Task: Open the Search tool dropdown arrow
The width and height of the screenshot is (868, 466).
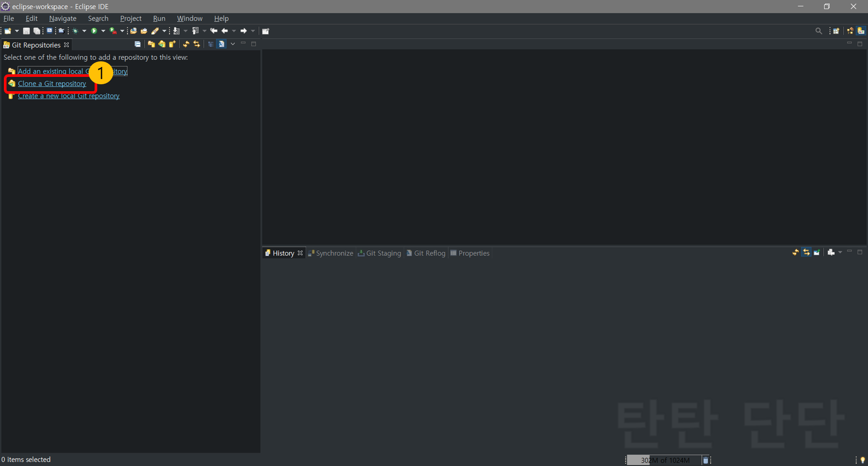Action: [x=164, y=31]
